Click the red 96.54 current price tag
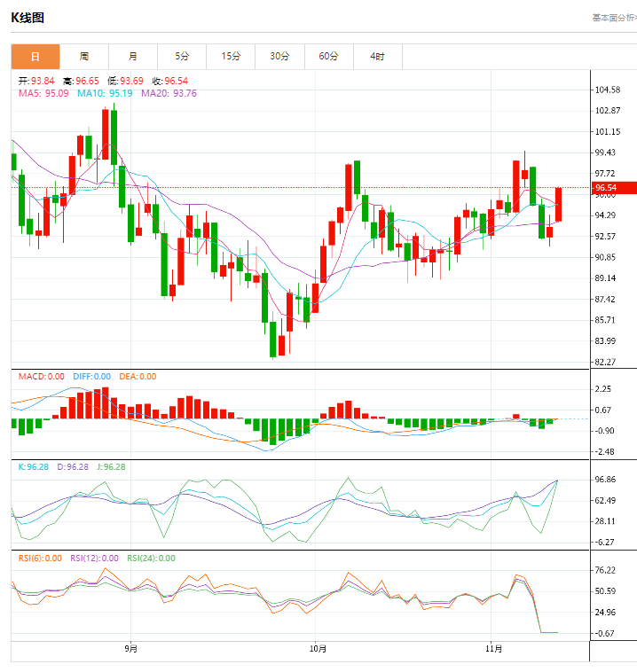Screen dimensions: 637x672 [x=614, y=188]
